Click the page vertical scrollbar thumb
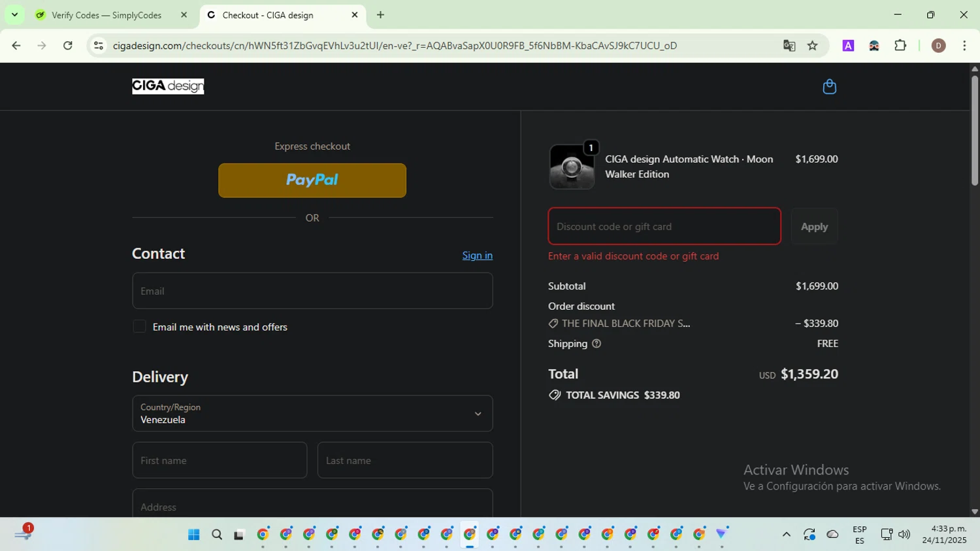The height and width of the screenshot is (551, 980). [x=975, y=131]
